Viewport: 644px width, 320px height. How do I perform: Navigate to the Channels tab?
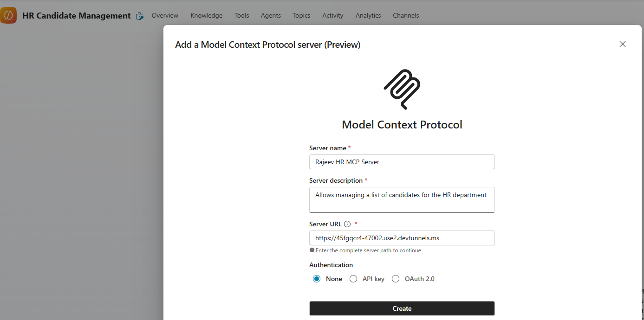click(406, 15)
